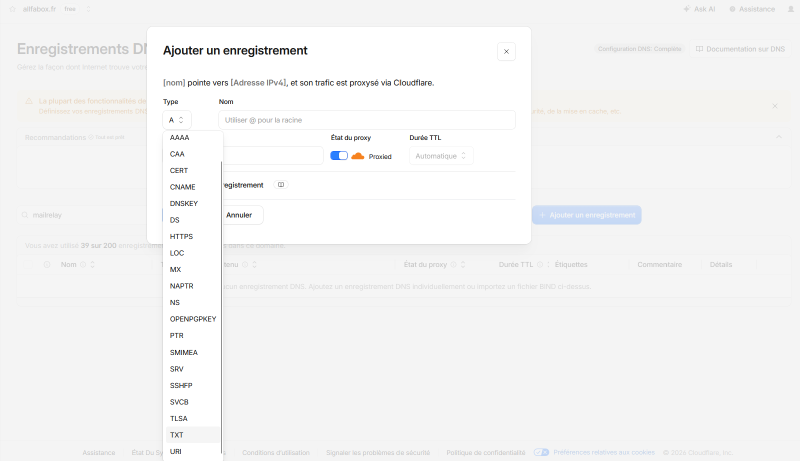Collapse the Recommandations panel
This screenshot has width=800, height=461.
click(779, 137)
